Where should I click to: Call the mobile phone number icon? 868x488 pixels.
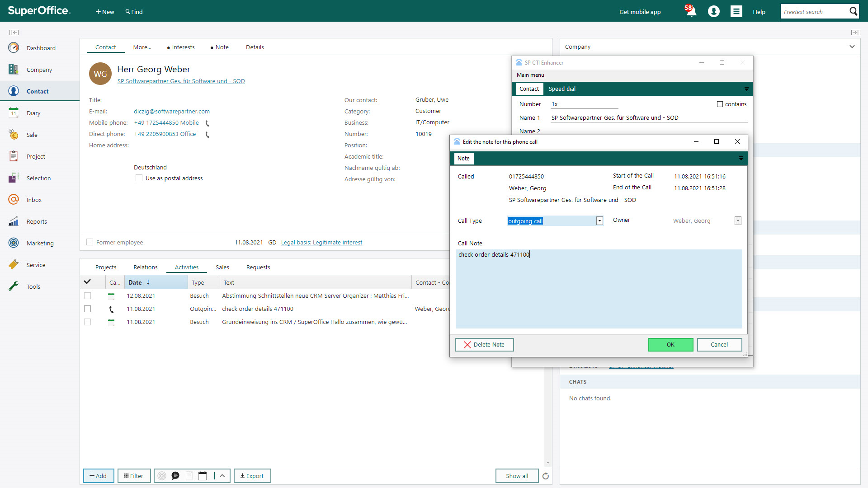pyautogui.click(x=208, y=123)
